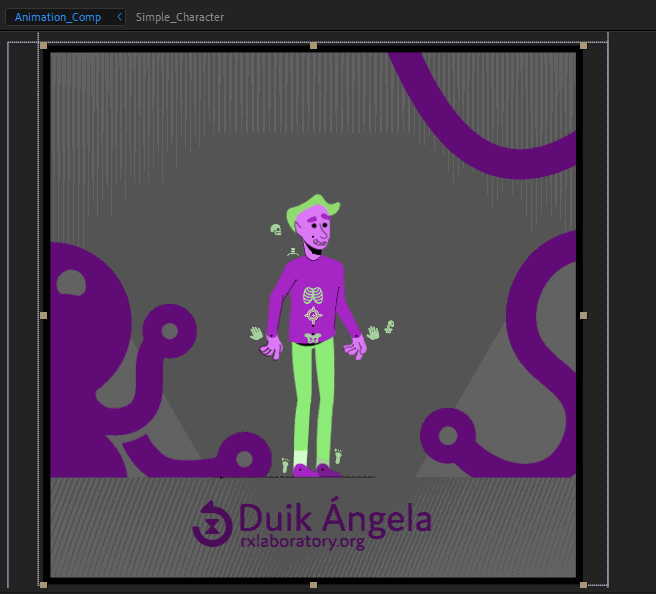Open the Simple_Character tab
This screenshot has width=656, height=594.
pyautogui.click(x=180, y=17)
